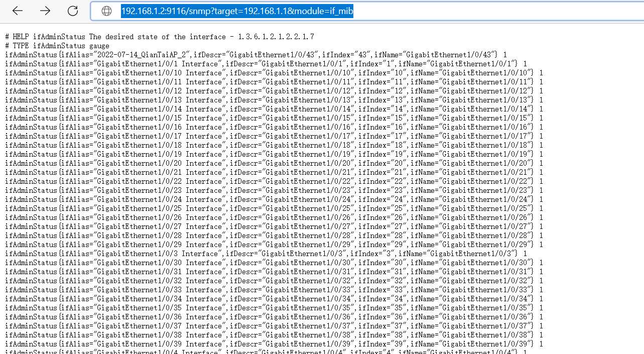Screen dimensions: 644x354
Task: Click the GigabitEthernet1/0/26 metric line
Action: (x=274, y=217)
